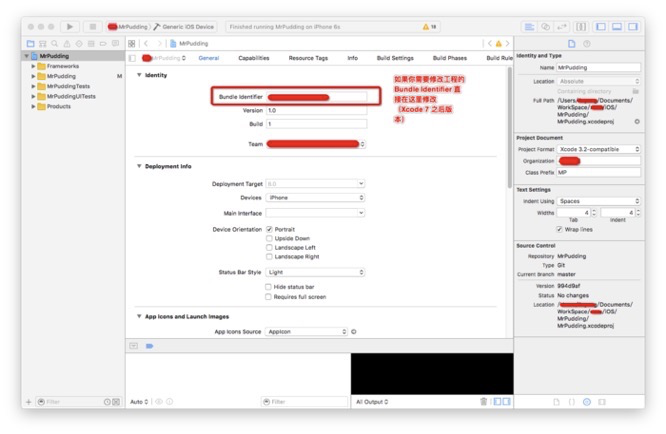This screenshot has height=434, width=666.
Task: Open the Auto variables view selector
Action: coord(139,402)
